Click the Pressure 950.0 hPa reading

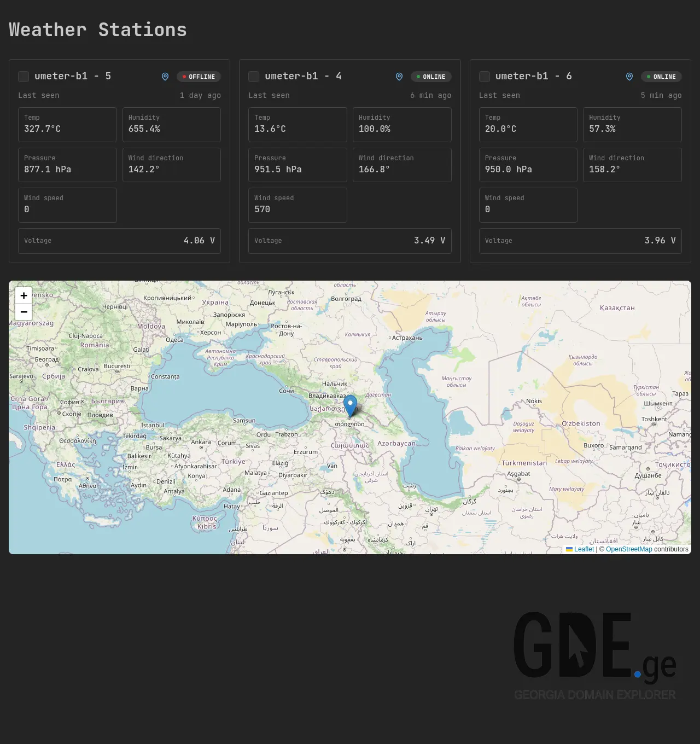coord(528,165)
